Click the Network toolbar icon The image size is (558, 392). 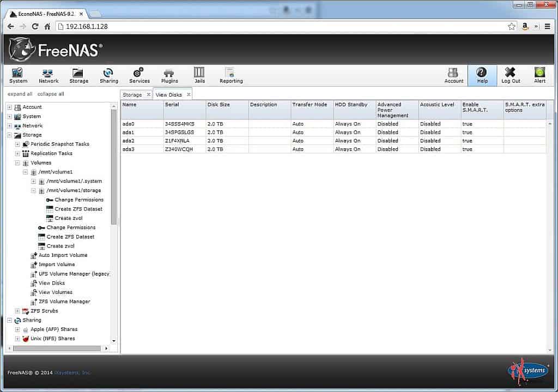point(48,75)
